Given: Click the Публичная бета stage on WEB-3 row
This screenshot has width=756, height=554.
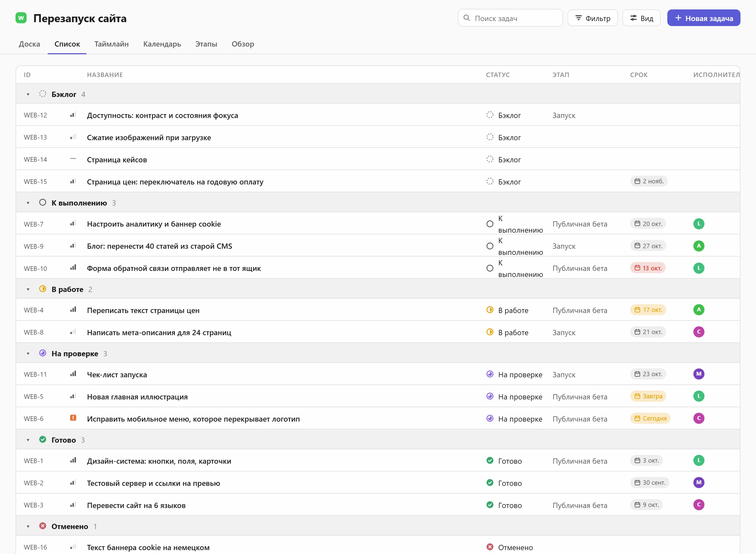Looking at the screenshot, I should 580,505.
